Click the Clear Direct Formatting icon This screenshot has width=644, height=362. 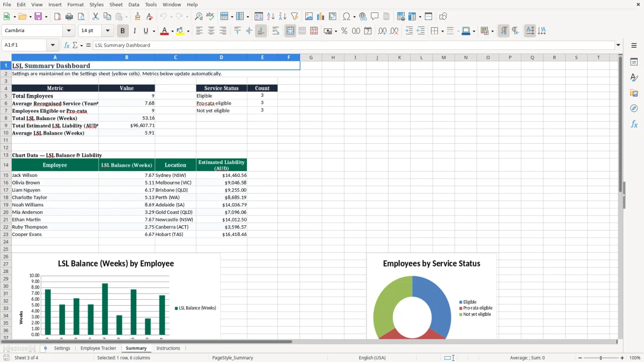[149, 17]
